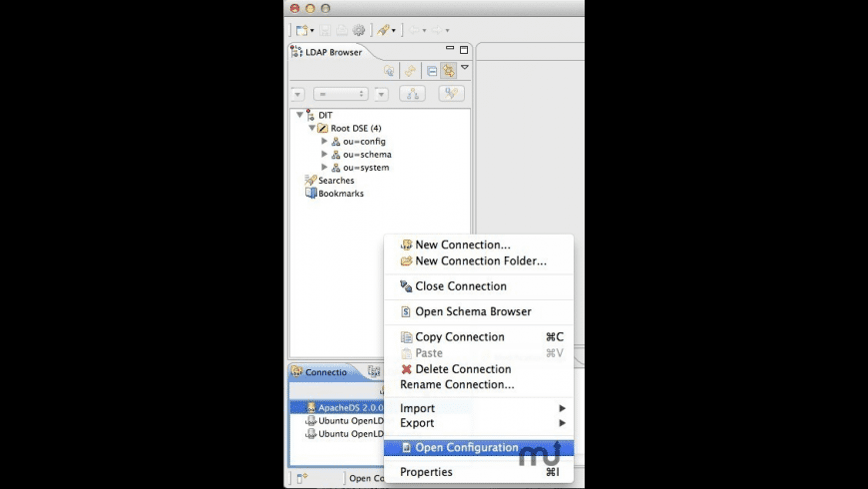Image resolution: width=868 pixels, height=489 pixels.
Task: Collapse the Root DSE (4) node
Action: point(312,128)
